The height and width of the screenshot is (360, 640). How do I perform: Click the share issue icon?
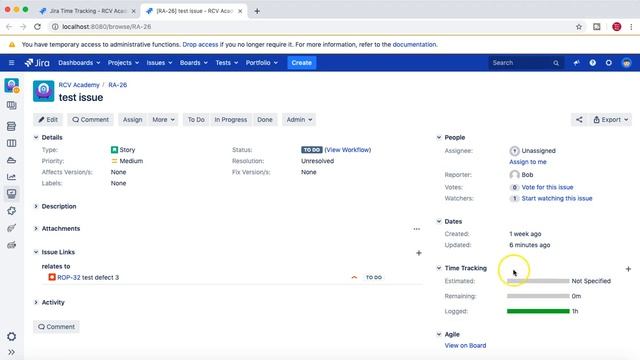tap(579, 120)
